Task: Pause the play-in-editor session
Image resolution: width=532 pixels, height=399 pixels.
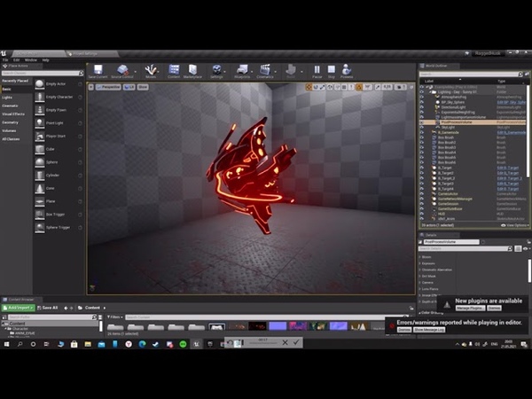Action: click(317, 70)
